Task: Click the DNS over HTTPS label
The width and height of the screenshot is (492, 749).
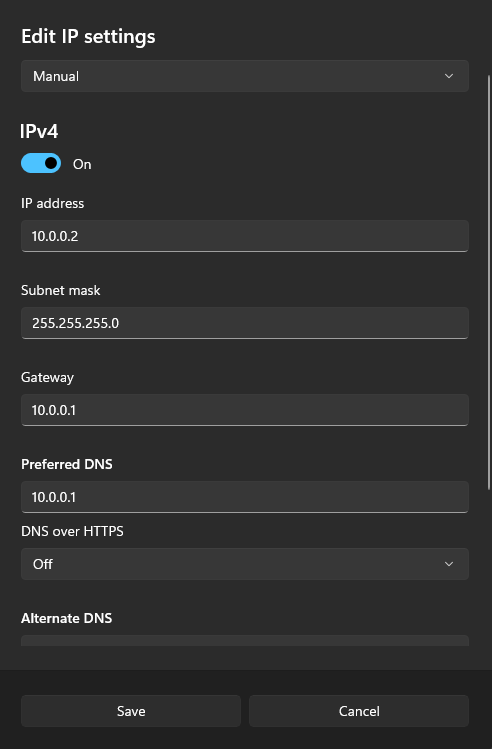Action: pyautogui.click(x=72, y=531)
